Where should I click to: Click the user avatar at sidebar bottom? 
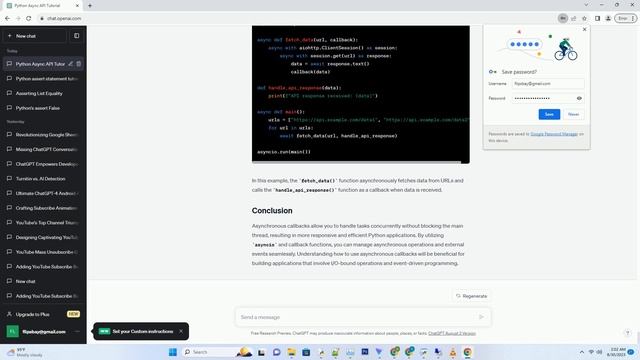coord(12,331)
